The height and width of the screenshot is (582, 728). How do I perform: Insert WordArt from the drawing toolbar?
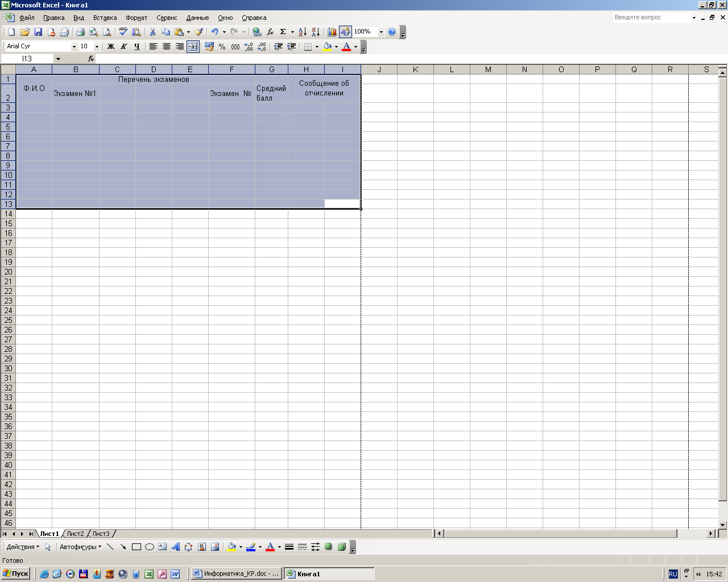176,547
